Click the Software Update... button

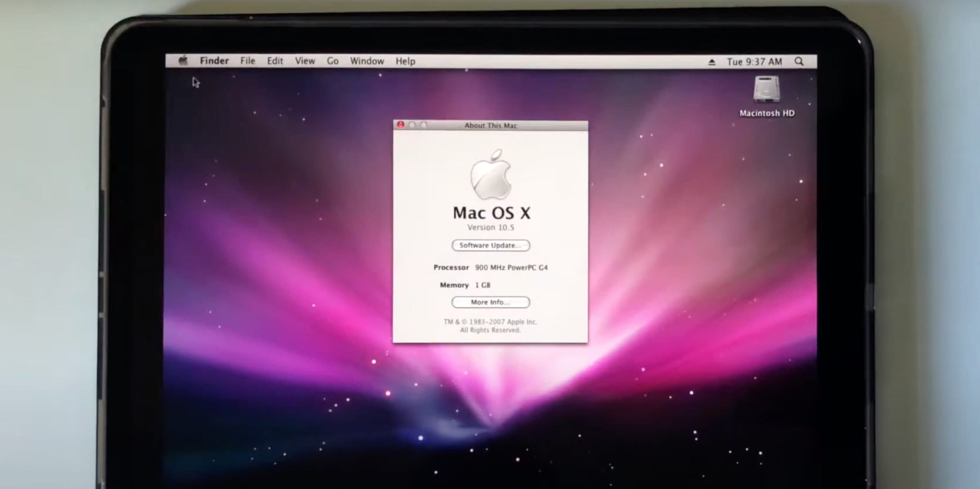tap(491, 245)
